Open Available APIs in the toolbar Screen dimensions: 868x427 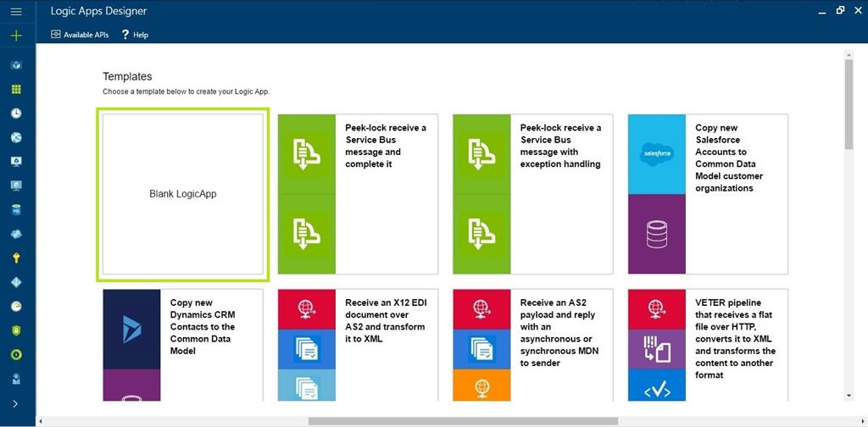pos(80,34)
